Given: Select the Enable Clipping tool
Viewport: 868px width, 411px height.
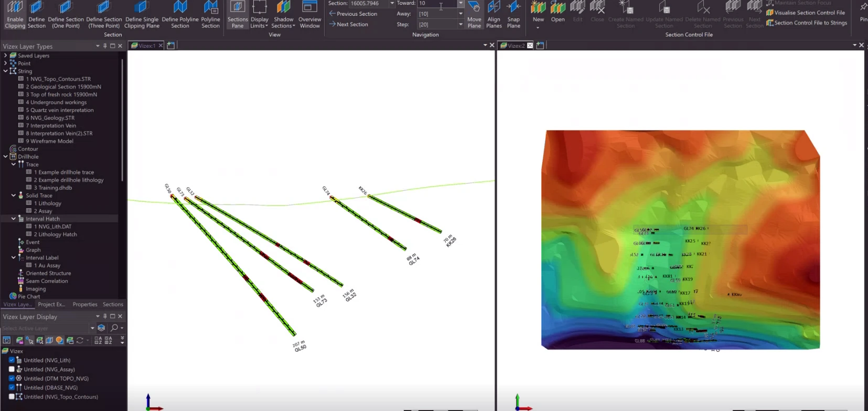Looking at the screenshot, I should click(15, 15).
